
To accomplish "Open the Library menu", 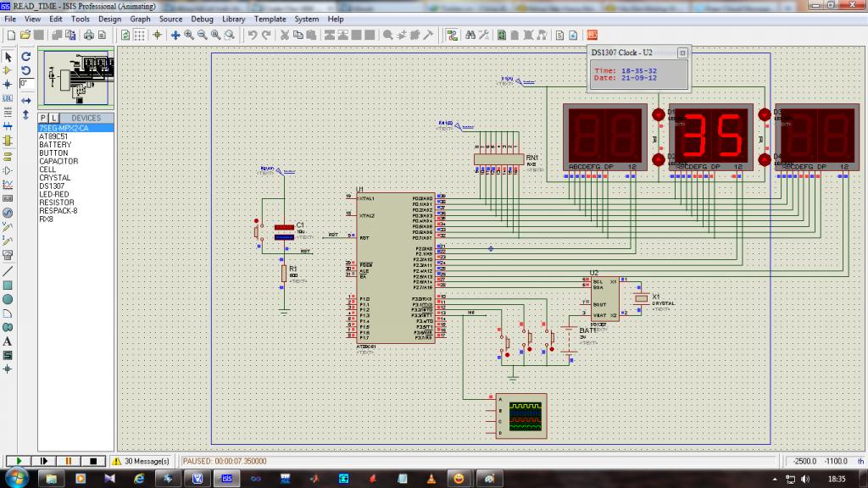I will [x=233, y=19].
